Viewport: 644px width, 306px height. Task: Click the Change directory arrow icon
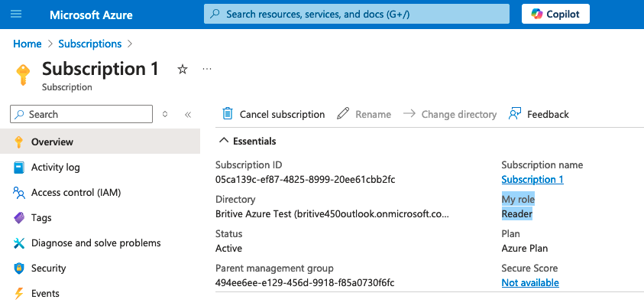click(409, 113)
